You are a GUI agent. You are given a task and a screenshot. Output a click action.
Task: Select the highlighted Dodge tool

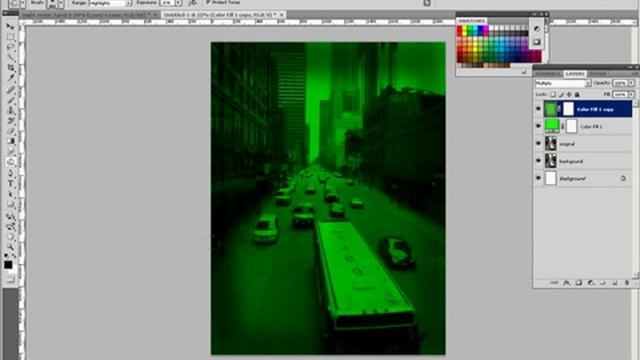click(11, 162)
